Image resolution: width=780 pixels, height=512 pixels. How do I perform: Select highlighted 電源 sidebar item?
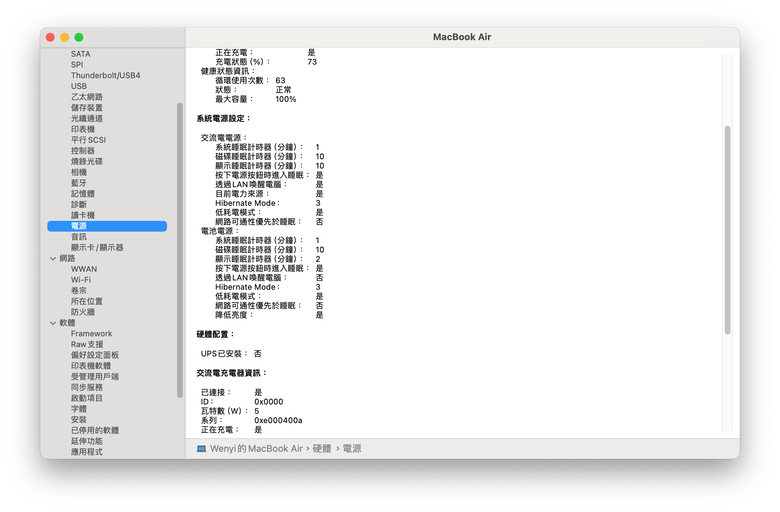tap(107, 226)
